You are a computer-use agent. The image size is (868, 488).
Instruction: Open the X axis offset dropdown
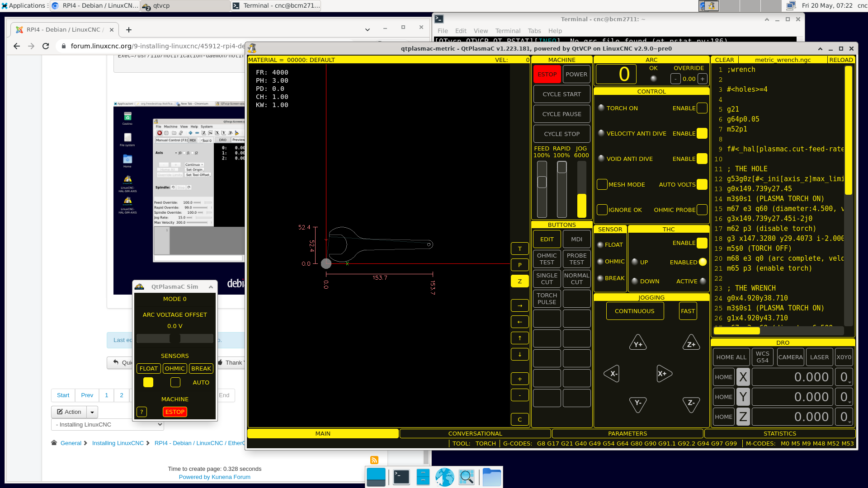pos(844,377)
